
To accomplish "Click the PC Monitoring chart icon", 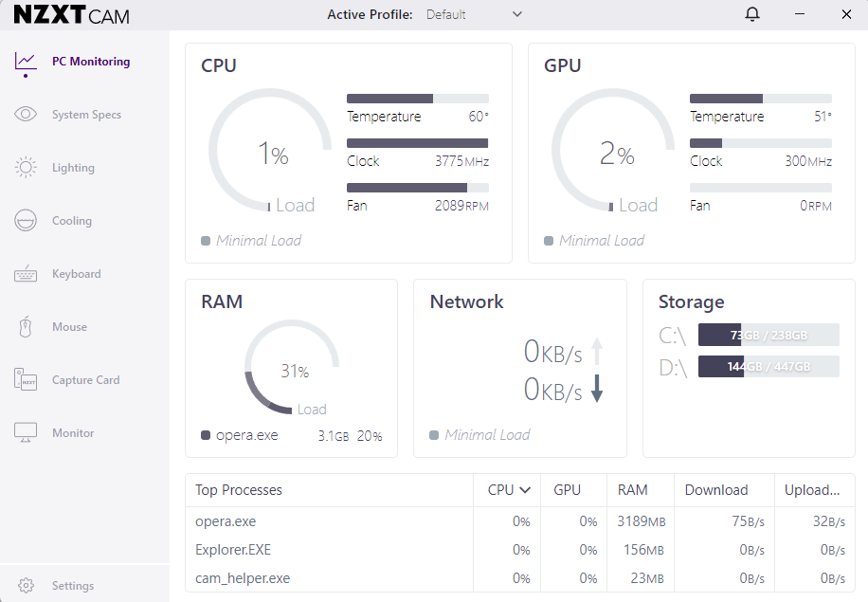I will tap(26, 64).
